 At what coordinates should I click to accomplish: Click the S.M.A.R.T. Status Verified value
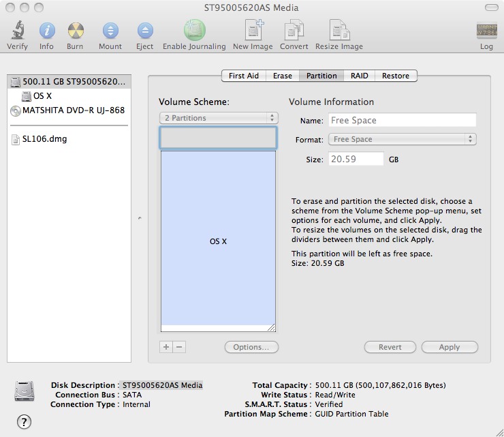[x=329, y=404]
